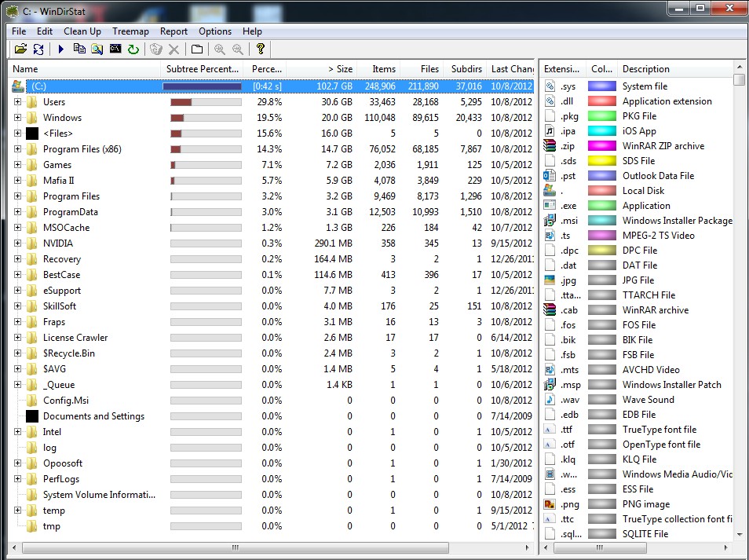This screenshot has height=560, width=749.
Task: Expand the Windows folder node
Action: coord(18,118)
